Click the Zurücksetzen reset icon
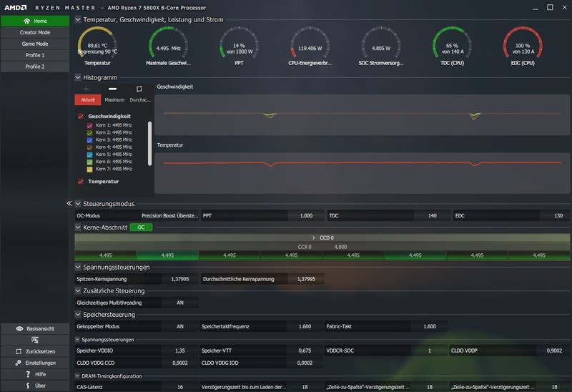 click(19, 351)
